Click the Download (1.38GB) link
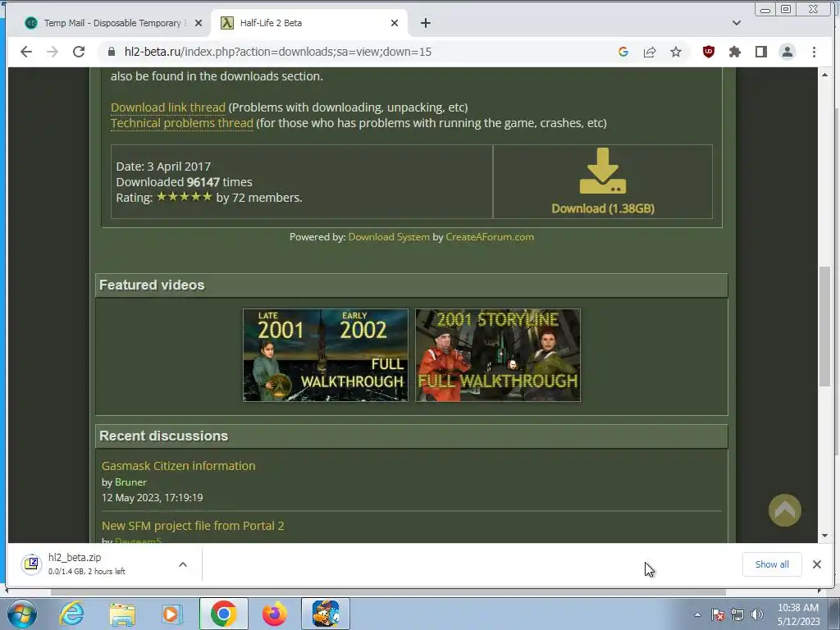The width and height of the screenshot is (840, 630). pyautogui.click(x=603, y=208)
